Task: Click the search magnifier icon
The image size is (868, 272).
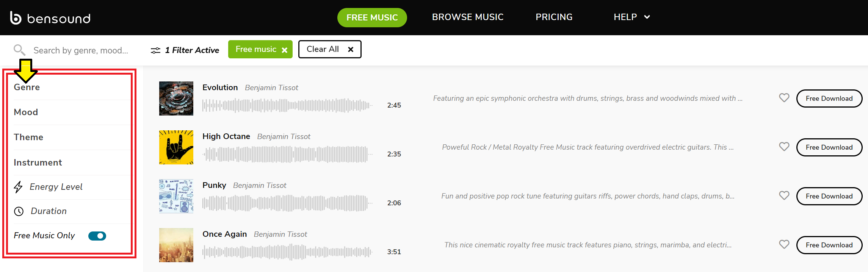Action: coord(19,50)
